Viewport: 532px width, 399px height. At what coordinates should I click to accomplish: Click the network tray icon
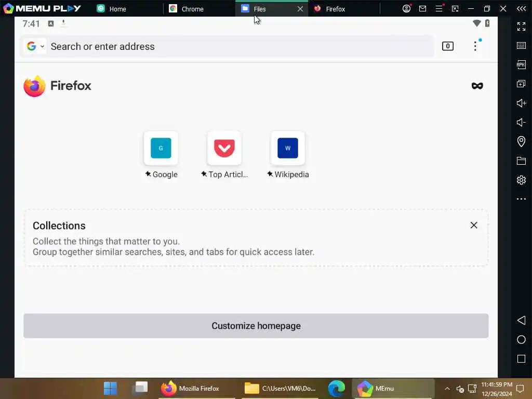click(x=472, y=389)
